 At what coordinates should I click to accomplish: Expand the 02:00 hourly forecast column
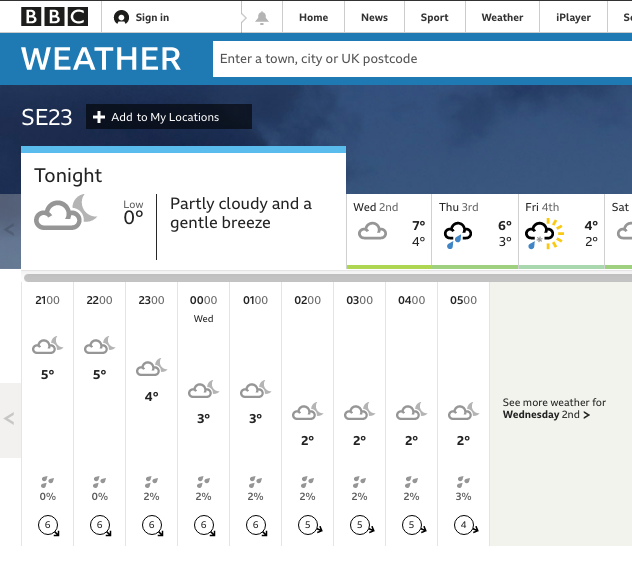pos(307,410)
